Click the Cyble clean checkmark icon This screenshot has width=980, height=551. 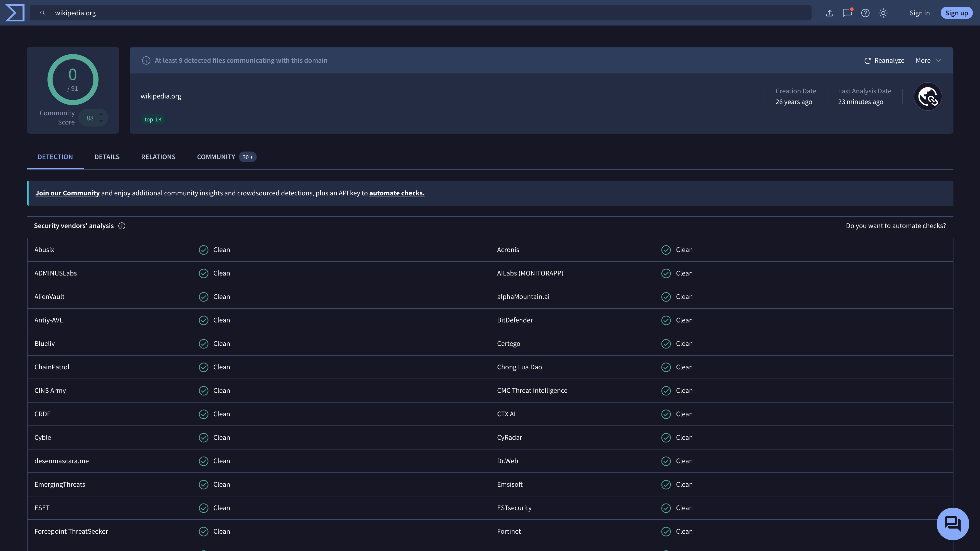(204, 438)
